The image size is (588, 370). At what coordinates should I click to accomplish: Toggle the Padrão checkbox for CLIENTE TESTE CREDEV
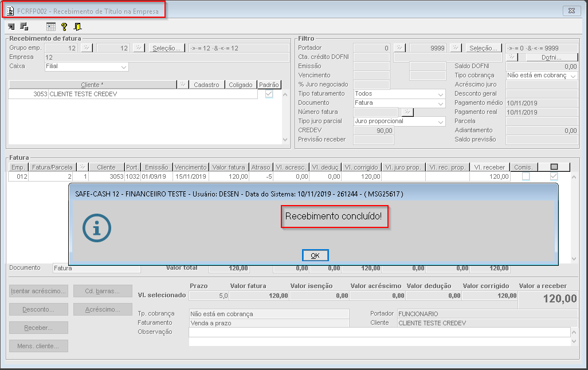[269, 94]
